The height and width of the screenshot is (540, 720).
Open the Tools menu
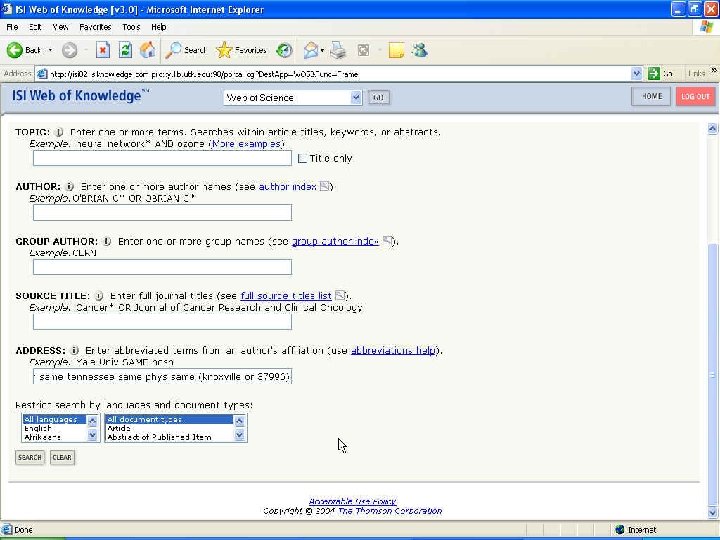(x=131, y=27)
